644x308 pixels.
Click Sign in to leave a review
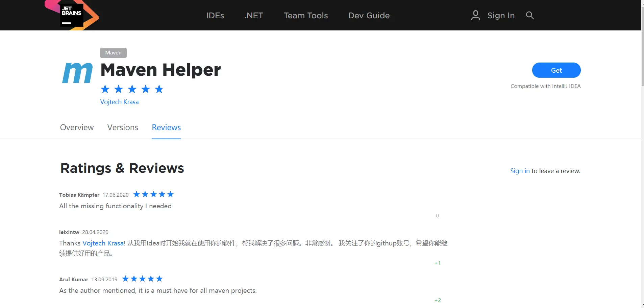tap(519, 171)
